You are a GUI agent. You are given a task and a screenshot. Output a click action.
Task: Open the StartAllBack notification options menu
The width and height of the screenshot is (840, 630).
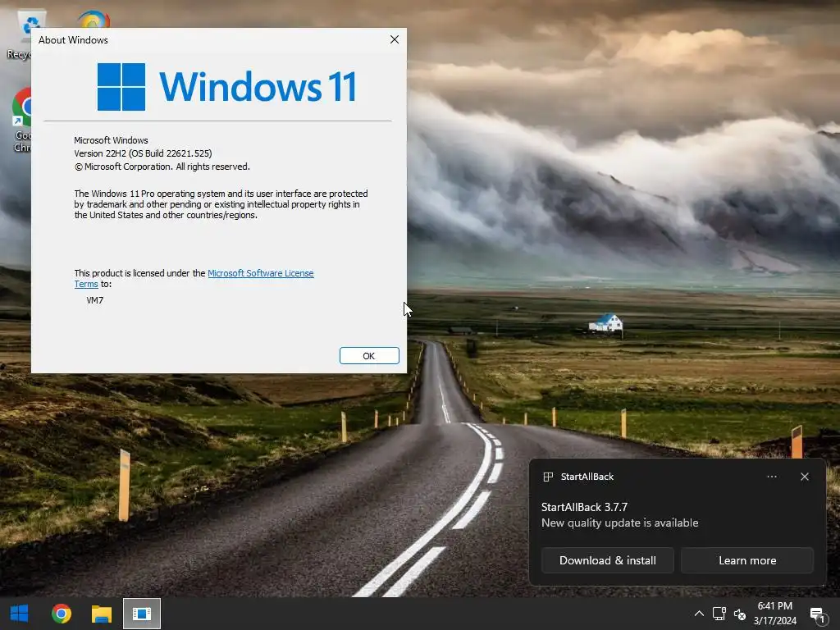coord(771,477)
